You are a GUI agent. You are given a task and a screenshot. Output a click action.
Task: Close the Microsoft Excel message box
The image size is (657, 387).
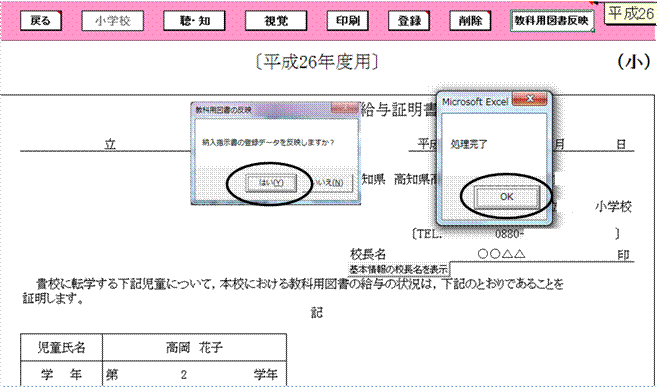coord(530,99)
